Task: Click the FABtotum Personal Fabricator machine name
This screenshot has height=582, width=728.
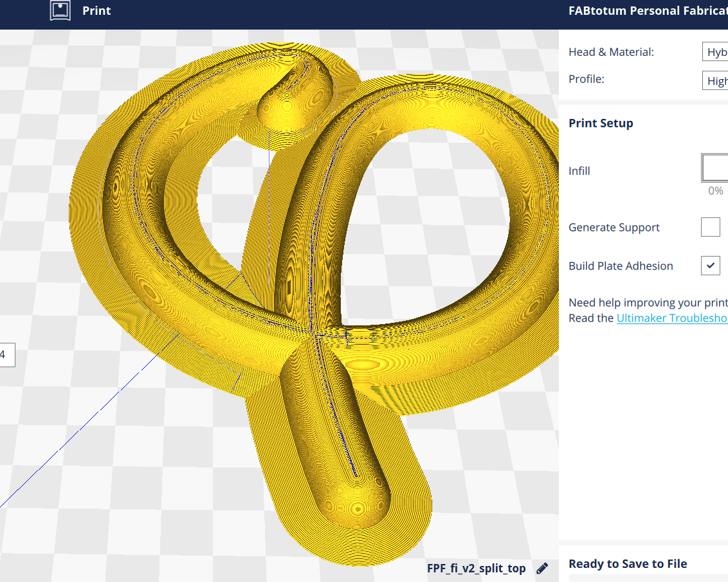Action: (648, 11)
